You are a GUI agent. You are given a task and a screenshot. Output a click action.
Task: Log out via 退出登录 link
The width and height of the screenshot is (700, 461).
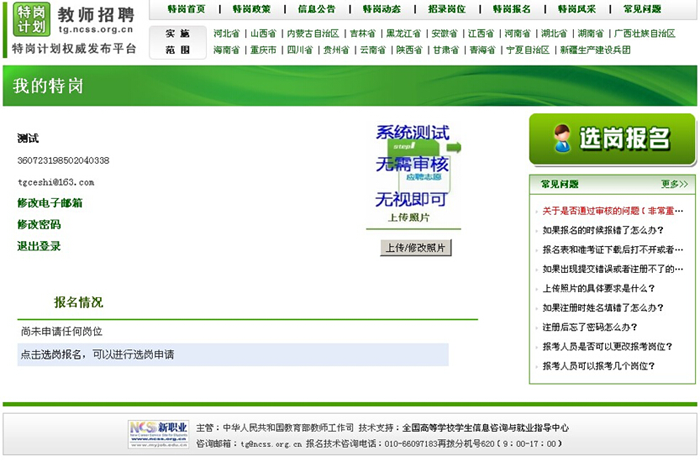coord(39,246)
